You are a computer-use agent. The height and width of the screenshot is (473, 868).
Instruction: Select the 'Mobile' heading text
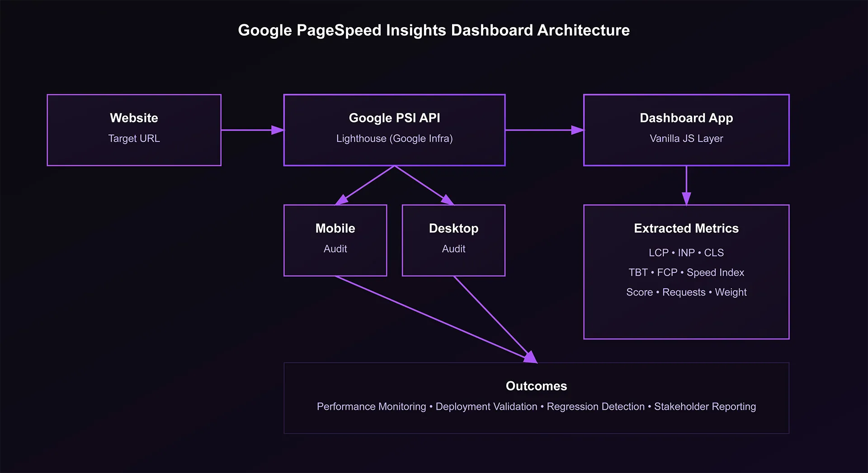tap(335, 228)
